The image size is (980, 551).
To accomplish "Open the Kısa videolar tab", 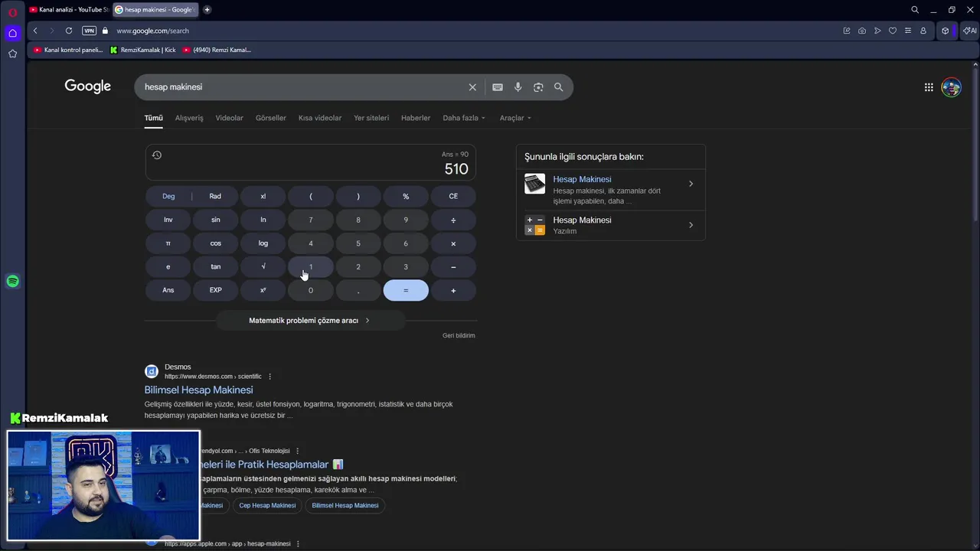I will coord(320,118).
